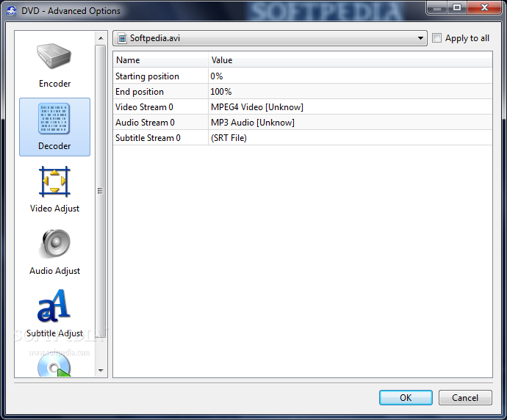Click the 0% starting position value
This screenshot has width=507, height=420.
point(216,76)
